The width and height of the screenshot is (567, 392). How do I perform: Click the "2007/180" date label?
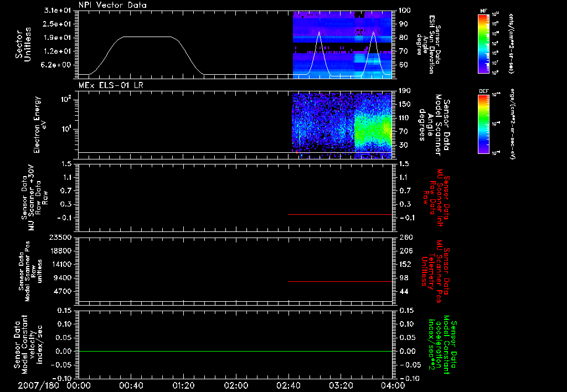click(38, 385)
